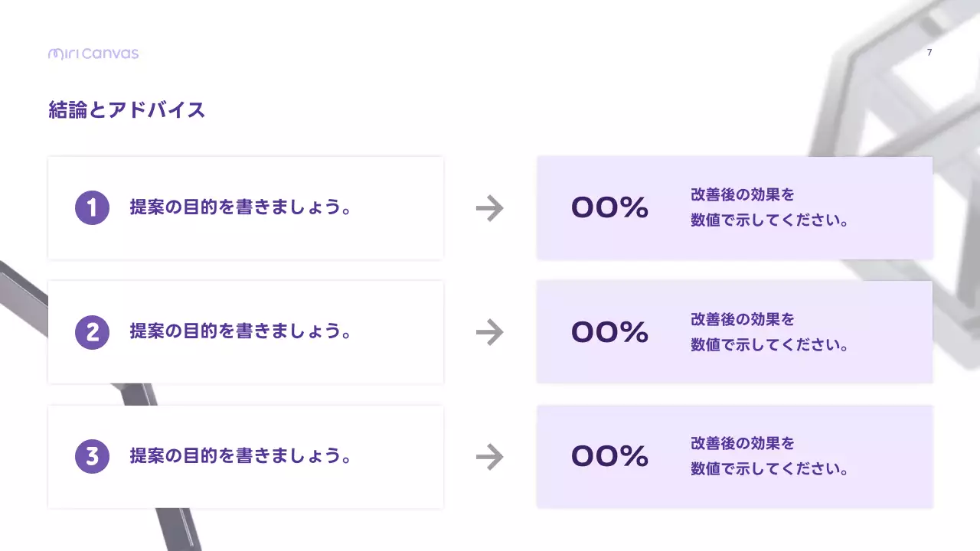Select the purple number 3 badge
The height and width of the screenshot is (551, 980).
[92, 457]
